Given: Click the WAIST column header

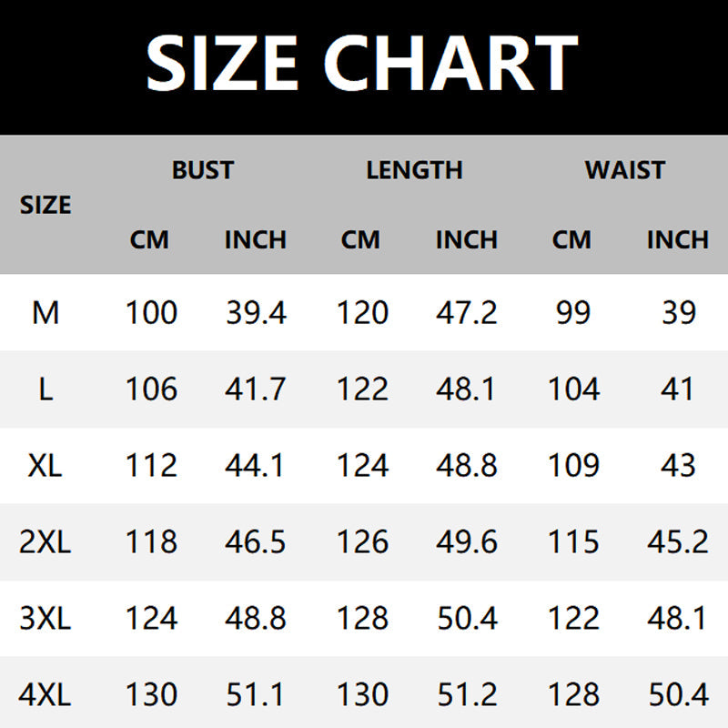Looking at the screenshot, I should coord(625,170).
